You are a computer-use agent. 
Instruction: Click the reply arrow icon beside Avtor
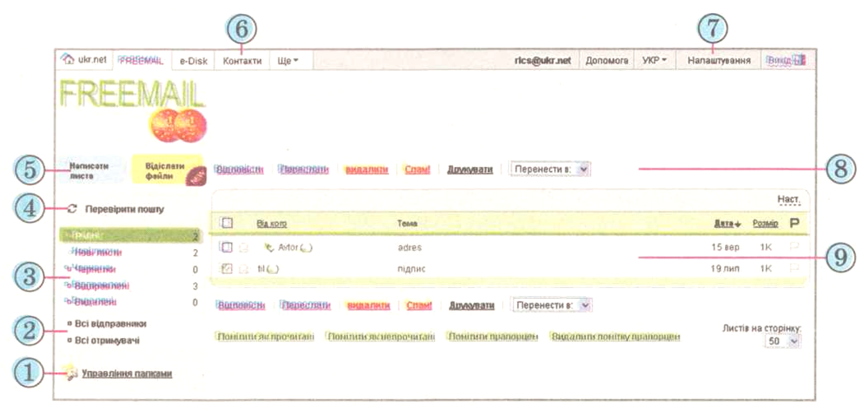point(270,248)
